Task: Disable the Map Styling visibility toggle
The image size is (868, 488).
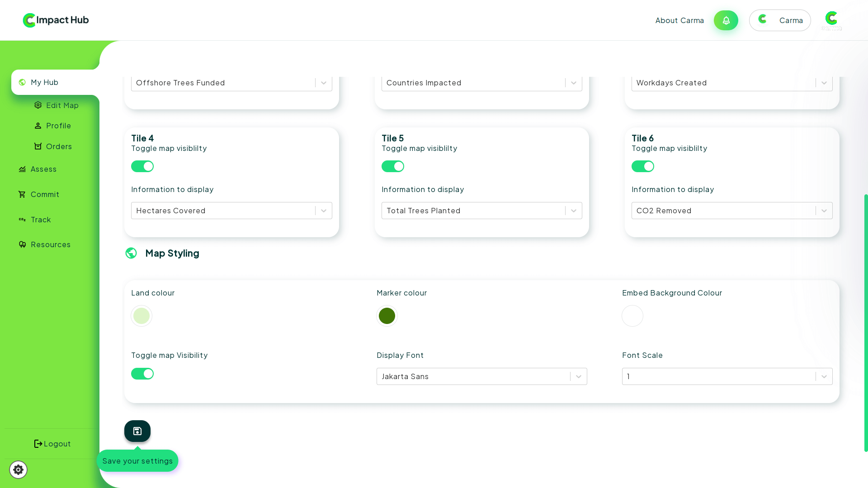Action: (142, 374)
